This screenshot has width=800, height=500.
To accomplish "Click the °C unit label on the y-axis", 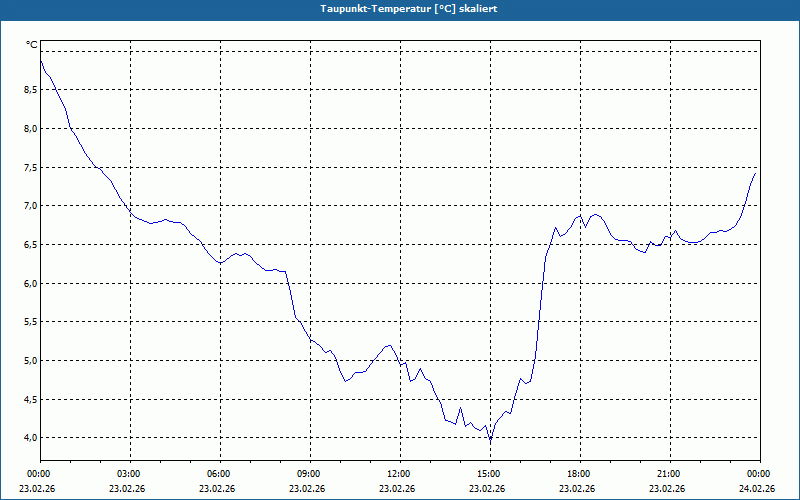I will point(32,45).
